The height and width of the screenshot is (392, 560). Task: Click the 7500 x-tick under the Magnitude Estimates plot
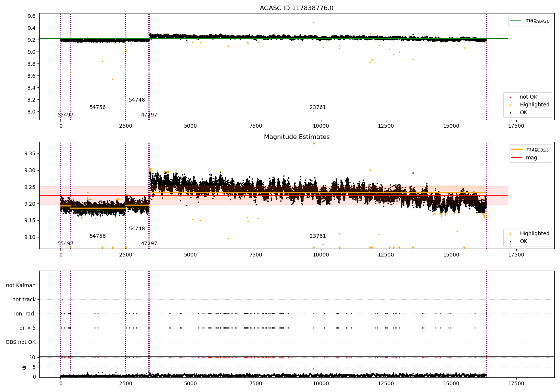(256, 255)
